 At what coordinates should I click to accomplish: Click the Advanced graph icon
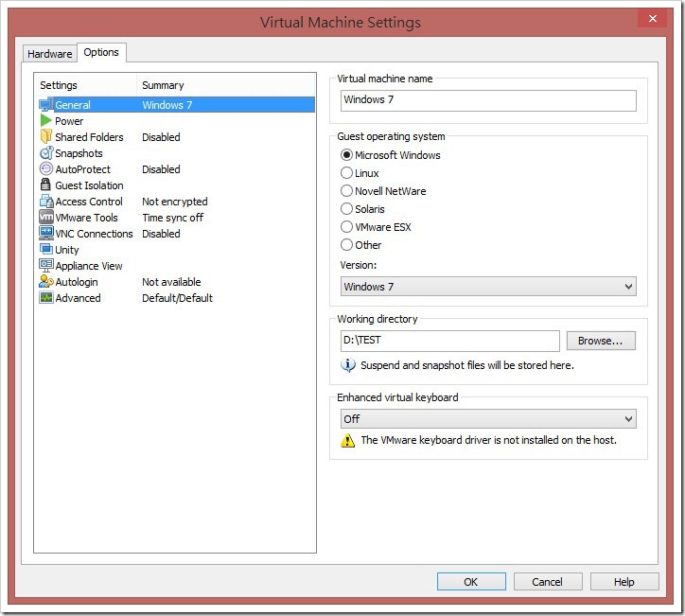45,297
